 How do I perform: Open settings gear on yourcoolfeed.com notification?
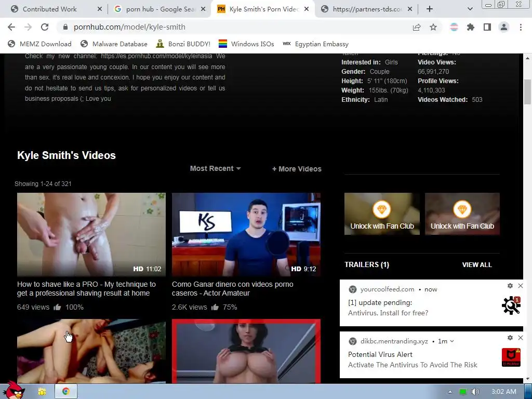[x=510, y=286]
